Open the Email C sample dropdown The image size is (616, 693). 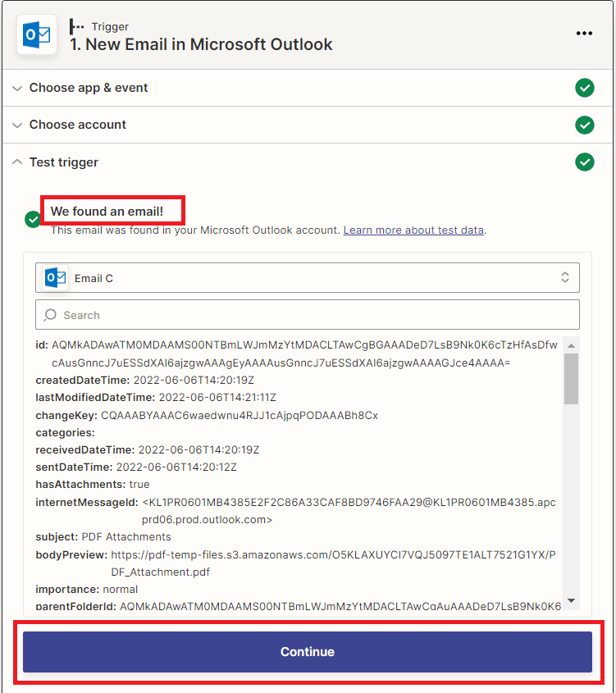[x=308, y=278]
